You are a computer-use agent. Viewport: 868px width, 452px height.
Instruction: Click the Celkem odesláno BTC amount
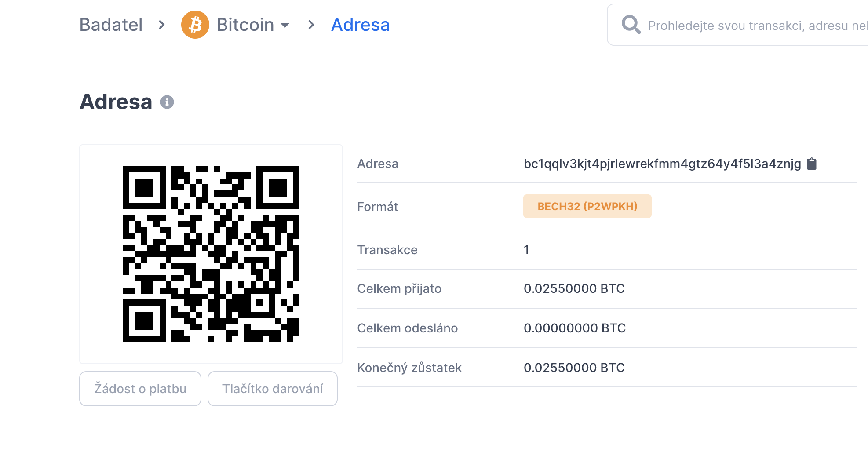pyautogui.click(x=574, y=328)
